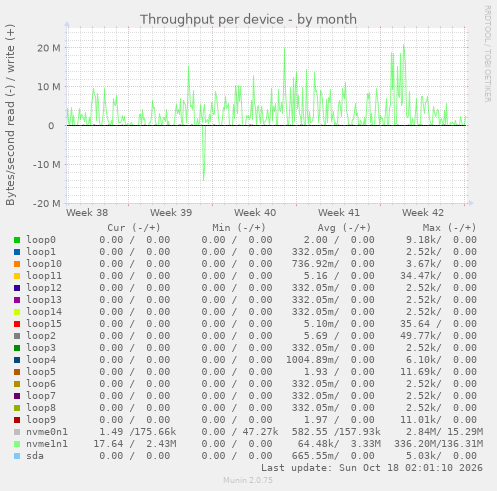Screen dimensions: 497x491
Task: Click the negative read spike in Week 39
Action: point(204,153)
